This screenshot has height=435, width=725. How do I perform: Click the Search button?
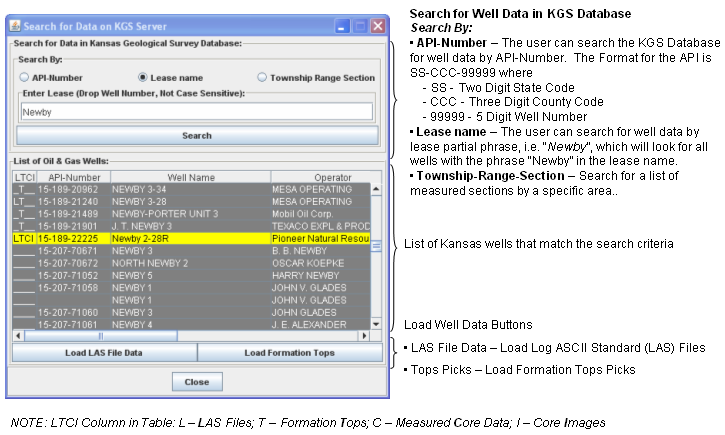click(197, 135)
